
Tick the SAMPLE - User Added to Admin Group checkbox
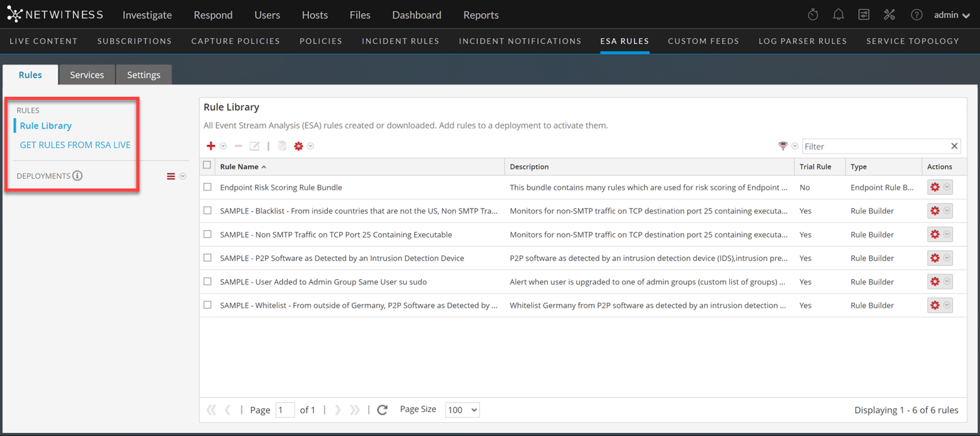pyautogui.click(x=207, y=281)
